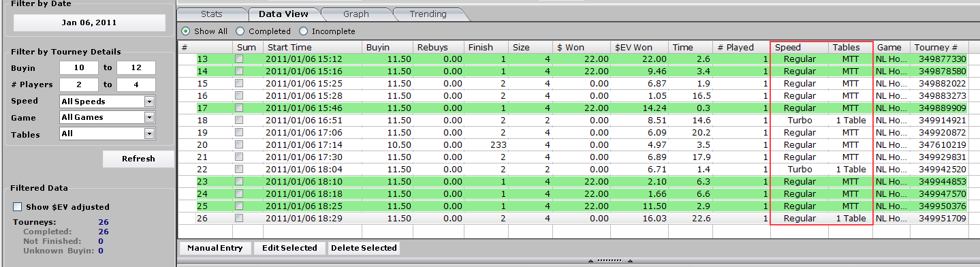This screenshot has width=980, height=267.
Task: Tick the Sum checkbox for row 15
Action: click(x=239, y=84)
